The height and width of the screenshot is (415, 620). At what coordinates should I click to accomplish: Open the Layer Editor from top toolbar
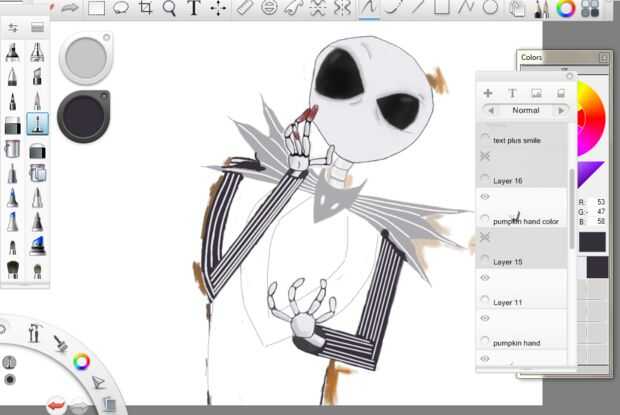[516, 9]
